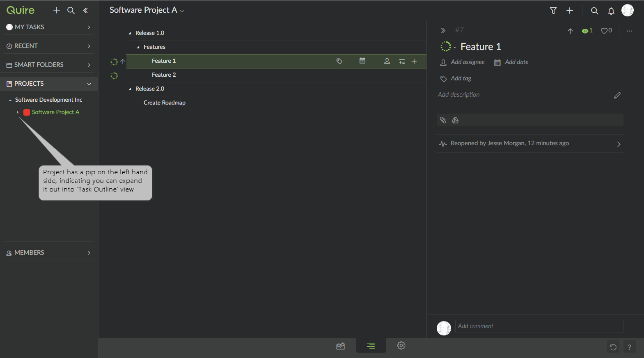
Task: Click the plus icon on the Feature 1 row
Action: [x=414, y=61]
